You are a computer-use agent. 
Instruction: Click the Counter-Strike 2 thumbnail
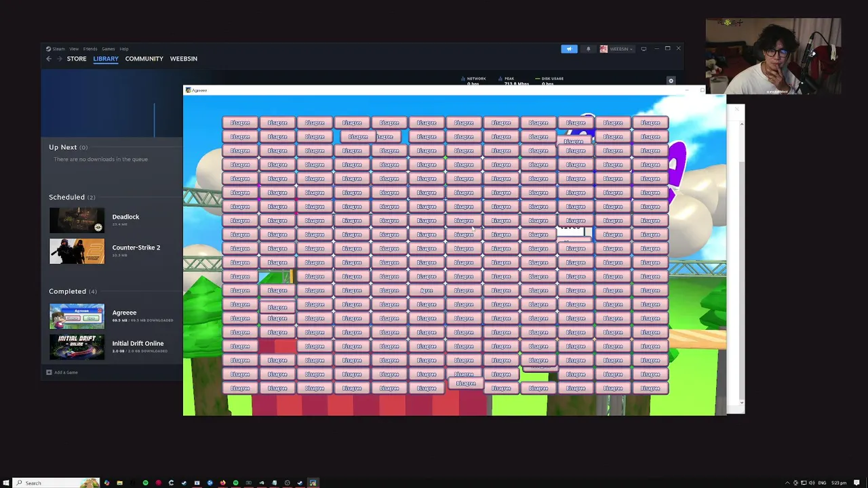77,251
